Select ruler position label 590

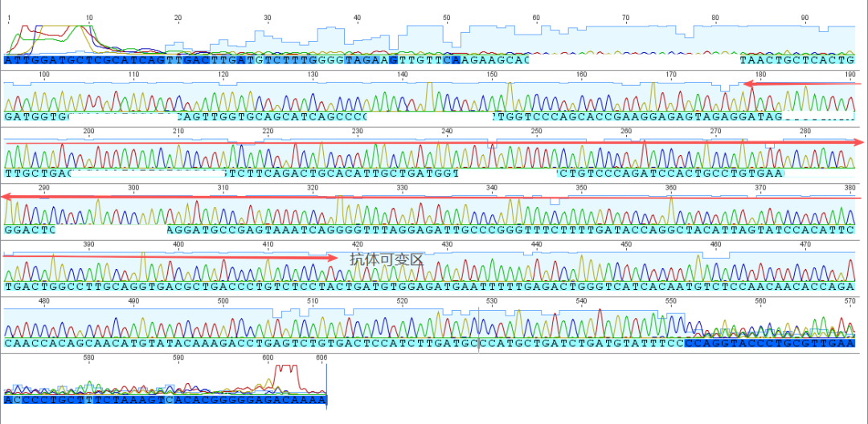point(178,357)
